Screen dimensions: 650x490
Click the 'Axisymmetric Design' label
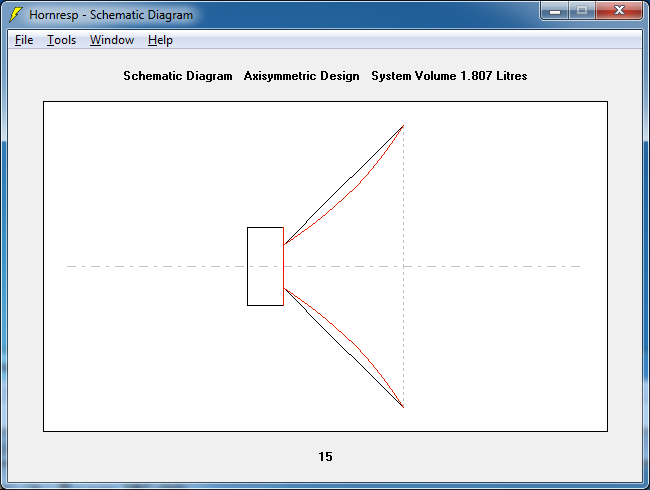[x=301, y=76]
